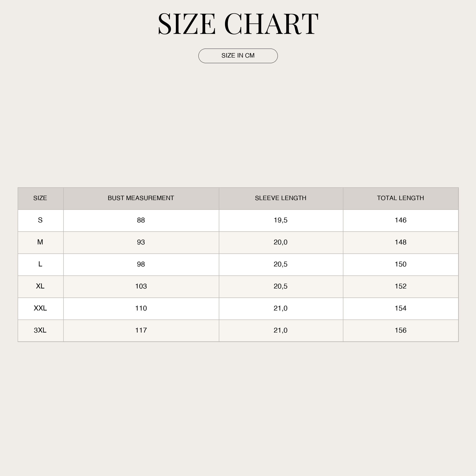Select bust value 117 cell
476x476 pixels.
(141, 331)
